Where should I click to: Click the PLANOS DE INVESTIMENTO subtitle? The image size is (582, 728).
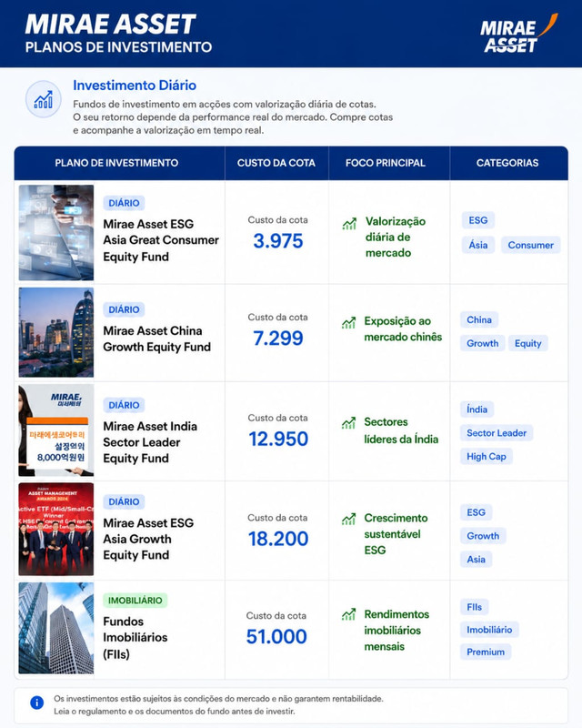(118, 47)
